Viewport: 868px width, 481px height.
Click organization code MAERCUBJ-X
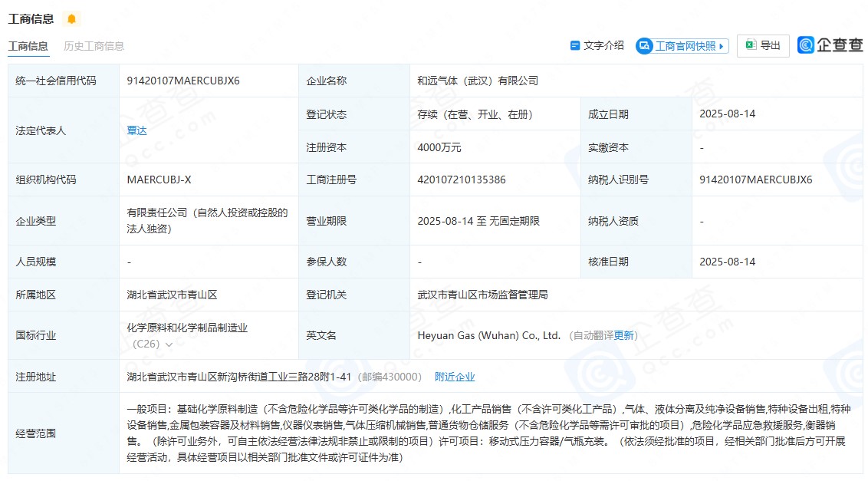click(x=159, y=180)
